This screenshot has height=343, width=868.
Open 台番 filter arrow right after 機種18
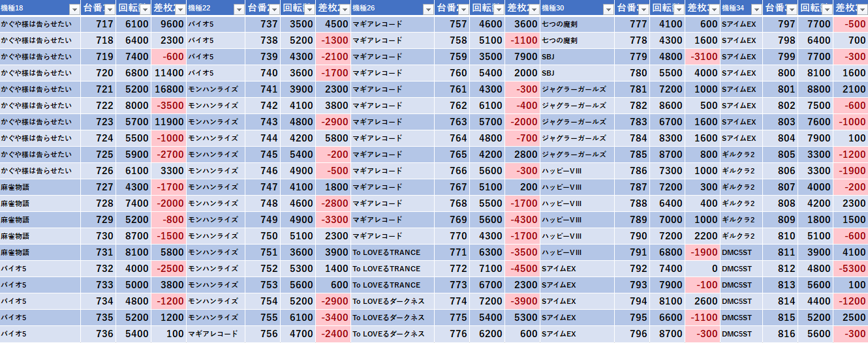pos(110,8)
